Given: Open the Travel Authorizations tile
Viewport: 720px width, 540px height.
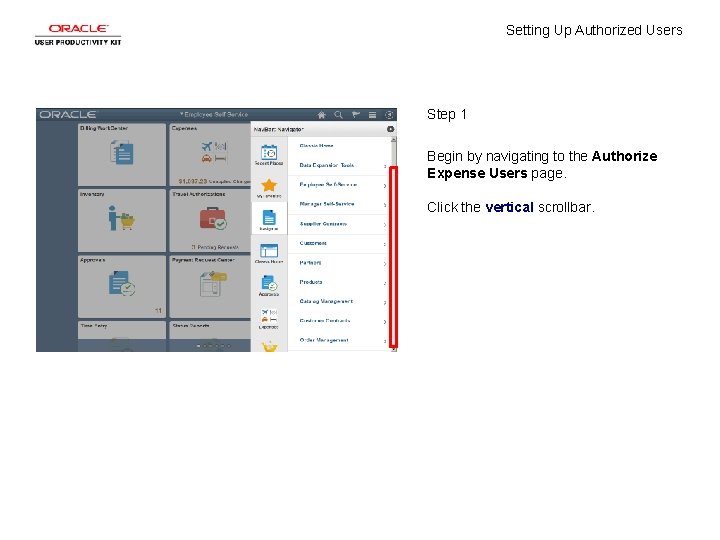Looking at the screenshot, I should coord(210,220).
